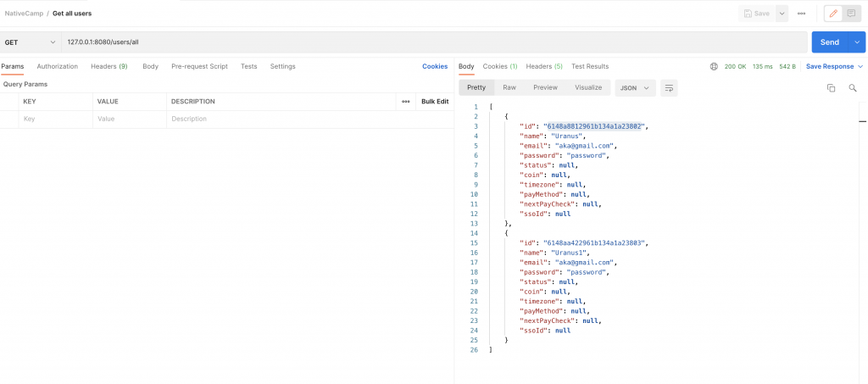868x384 pixels.
Task: Select the Pretty view
Action: point(476,87)
